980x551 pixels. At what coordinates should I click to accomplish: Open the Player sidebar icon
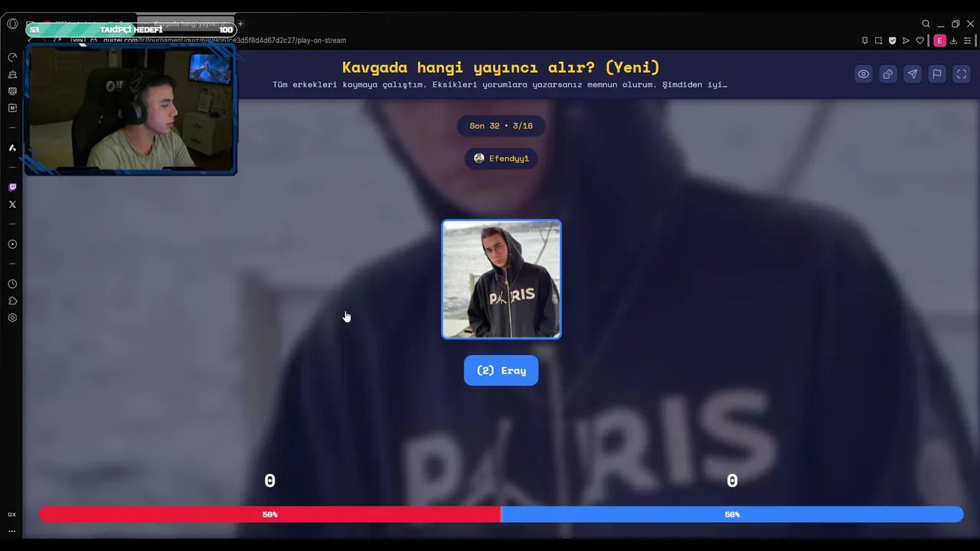pos(12,244)
